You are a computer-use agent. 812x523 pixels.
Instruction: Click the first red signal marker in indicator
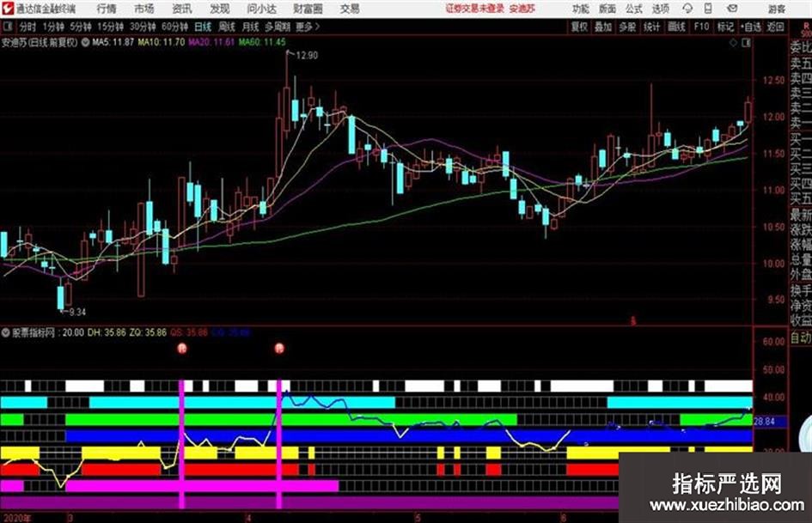(x=182, y=349)
